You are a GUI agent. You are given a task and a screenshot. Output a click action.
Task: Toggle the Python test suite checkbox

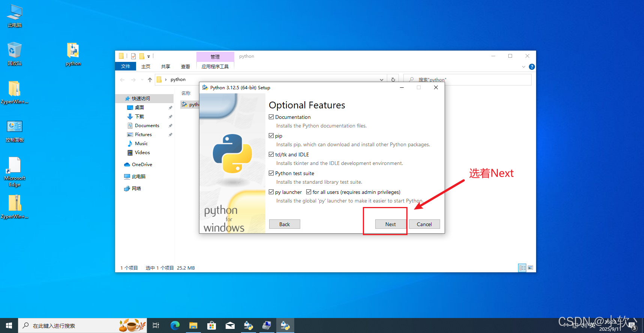[271, 173]
